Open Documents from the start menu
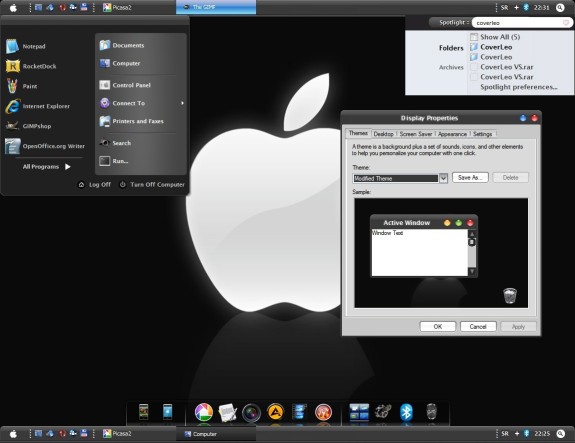Viewport: 575px width, 443px height. pos(122,45)
